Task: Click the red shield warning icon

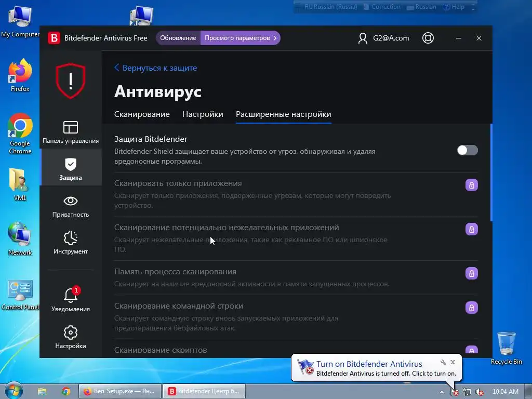Action: pyautogui.click(x=71, y=81)
